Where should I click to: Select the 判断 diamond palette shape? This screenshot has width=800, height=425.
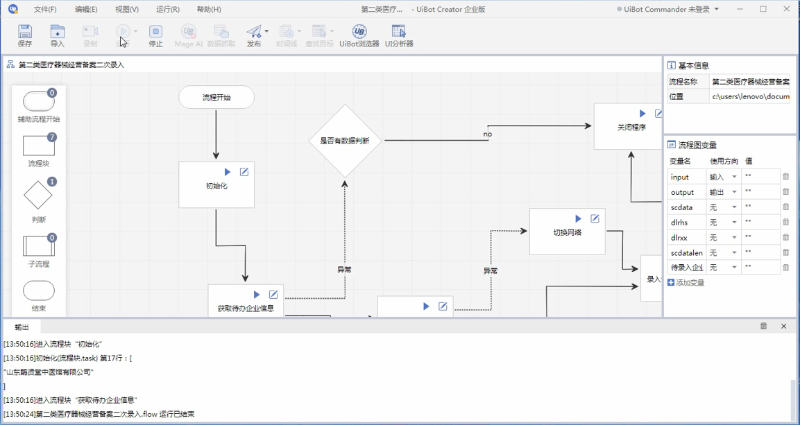pos(38,195)
